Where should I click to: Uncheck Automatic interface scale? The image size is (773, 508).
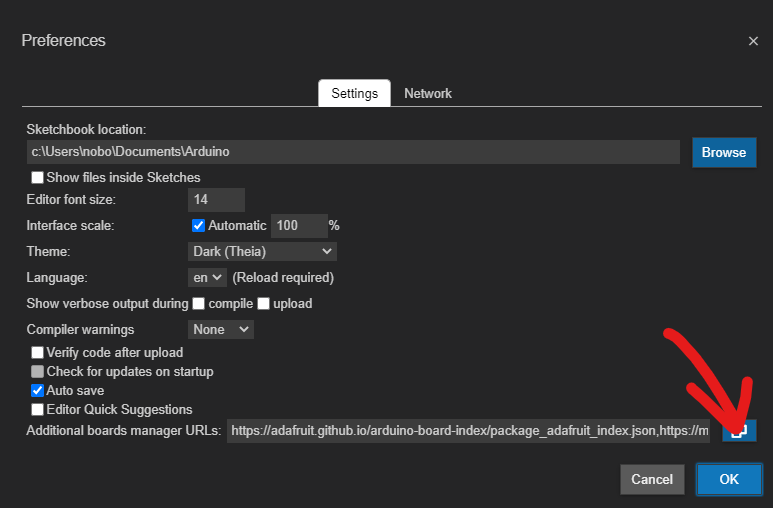coord(198,226)
